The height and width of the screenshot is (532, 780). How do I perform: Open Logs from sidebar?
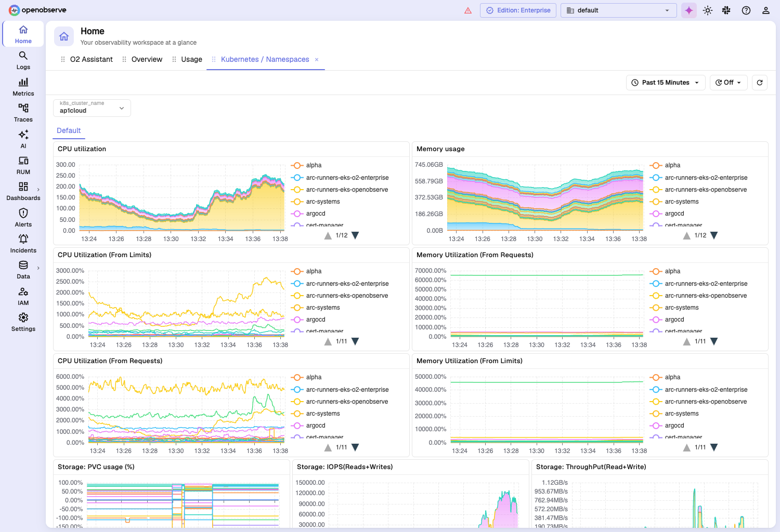tap(23, 60)
